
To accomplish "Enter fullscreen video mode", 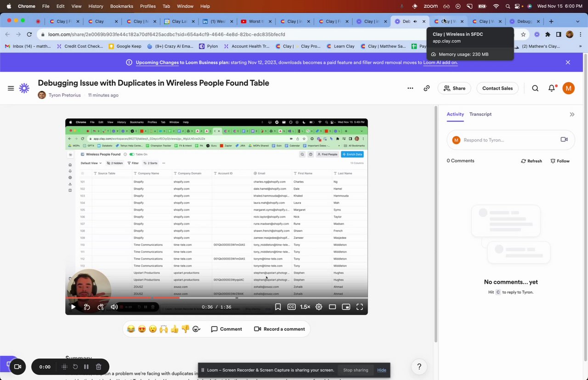I will [360, 307].
